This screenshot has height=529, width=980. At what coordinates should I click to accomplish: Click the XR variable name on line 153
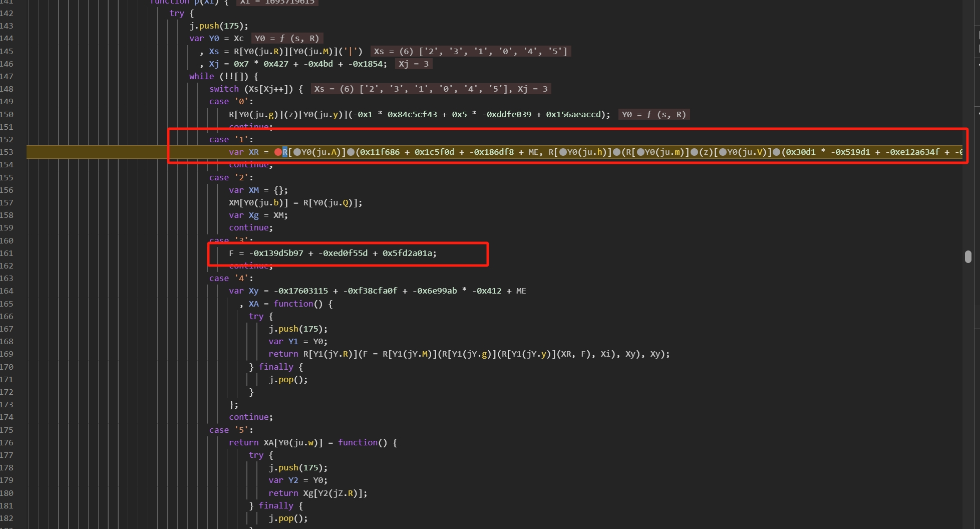254,152
